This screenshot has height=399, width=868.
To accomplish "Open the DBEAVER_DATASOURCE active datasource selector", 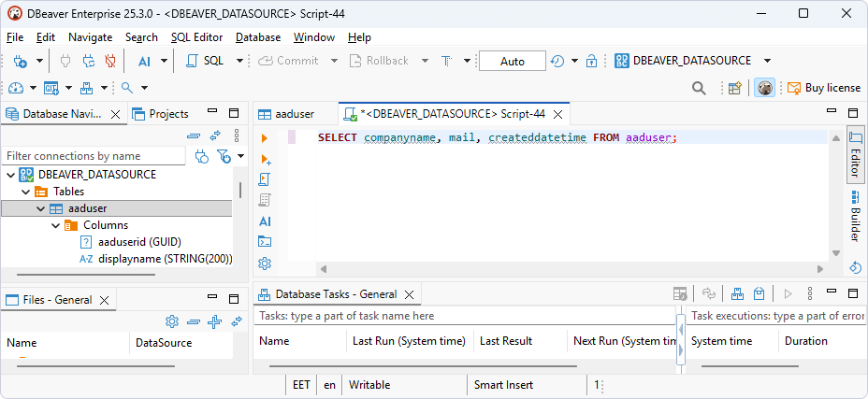I will [692, 61].
